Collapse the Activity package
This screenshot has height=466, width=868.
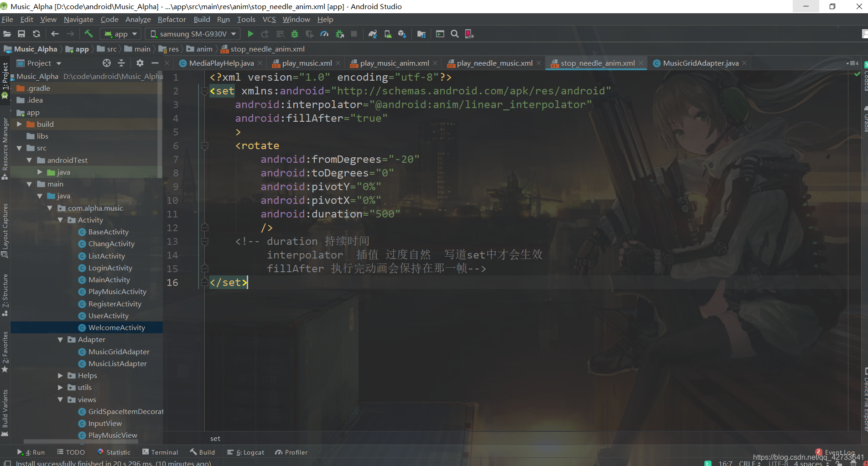(60, 220)
